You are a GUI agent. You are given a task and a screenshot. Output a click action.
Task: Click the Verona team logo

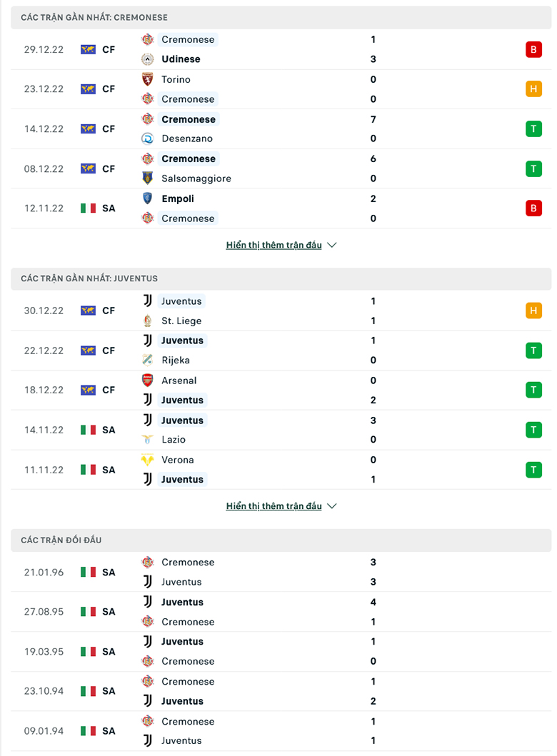149,460
